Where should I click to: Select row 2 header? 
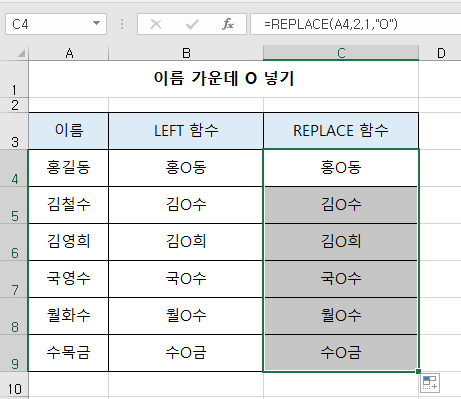pyautogui.click(x=14, y=105)
